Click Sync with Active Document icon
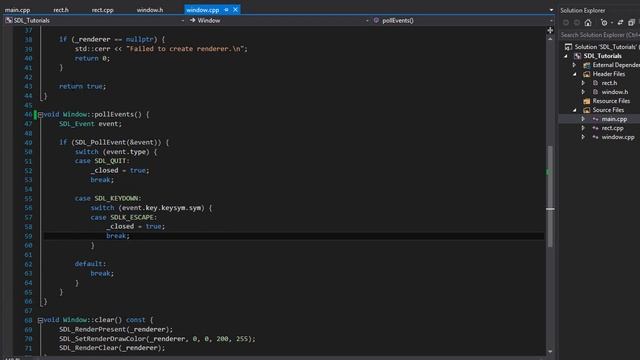 (620, 22)
